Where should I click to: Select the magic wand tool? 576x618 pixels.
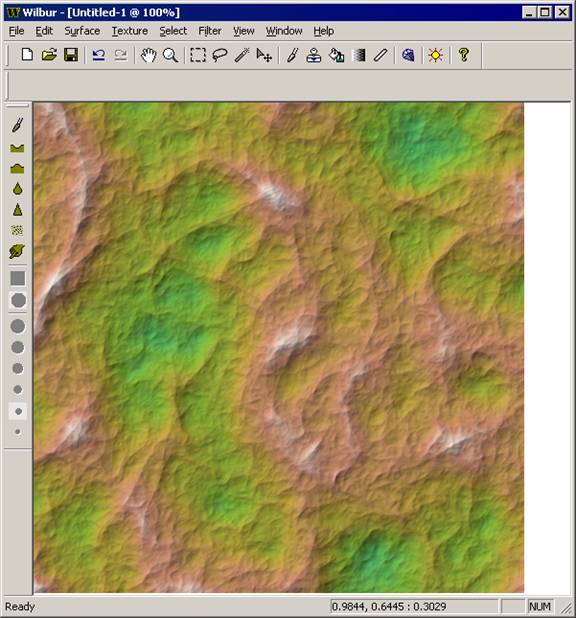tap(242, 55)
